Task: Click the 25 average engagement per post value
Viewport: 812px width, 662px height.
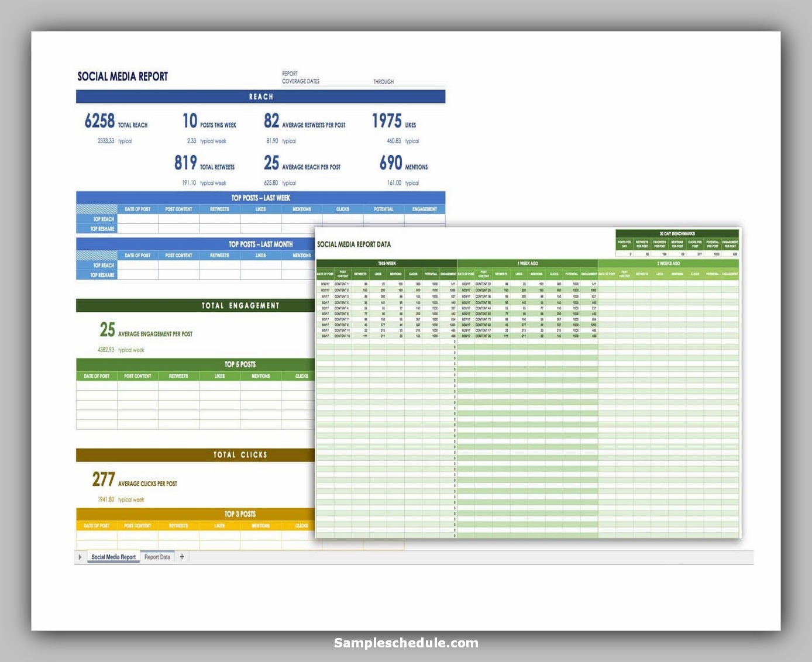Action: [x=108, y=330]
